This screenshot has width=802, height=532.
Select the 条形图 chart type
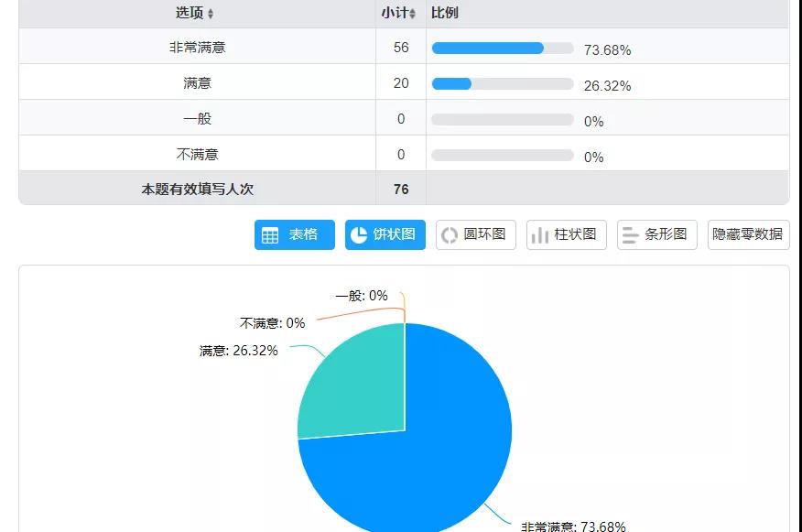tap(656, 234)
